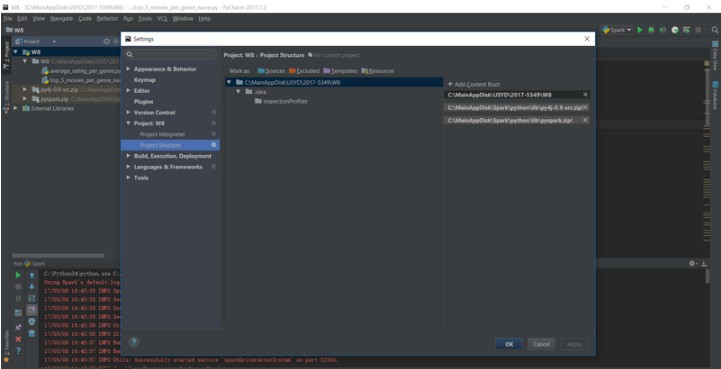Open the VCS menu
Screen dimensions: 721x369
[x=162, y=18]
